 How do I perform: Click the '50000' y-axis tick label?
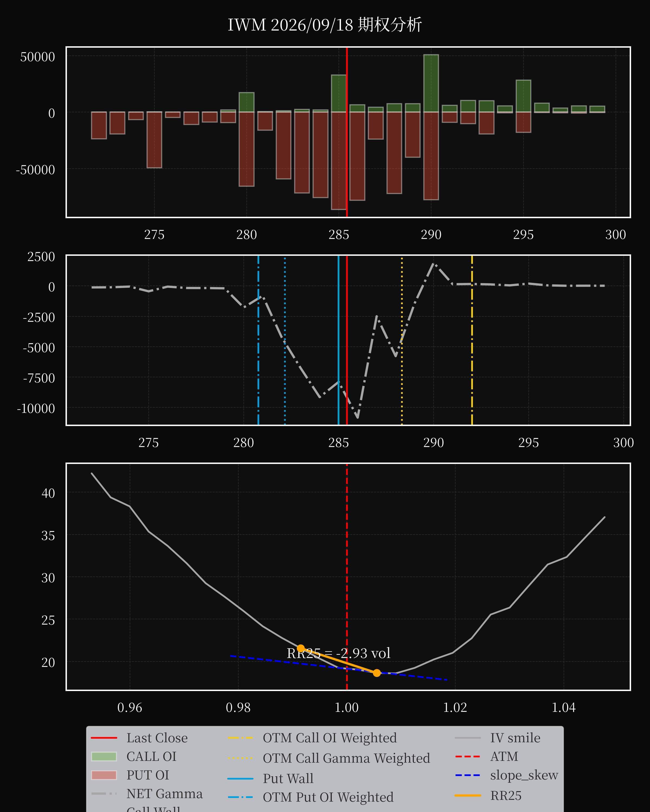37,57
